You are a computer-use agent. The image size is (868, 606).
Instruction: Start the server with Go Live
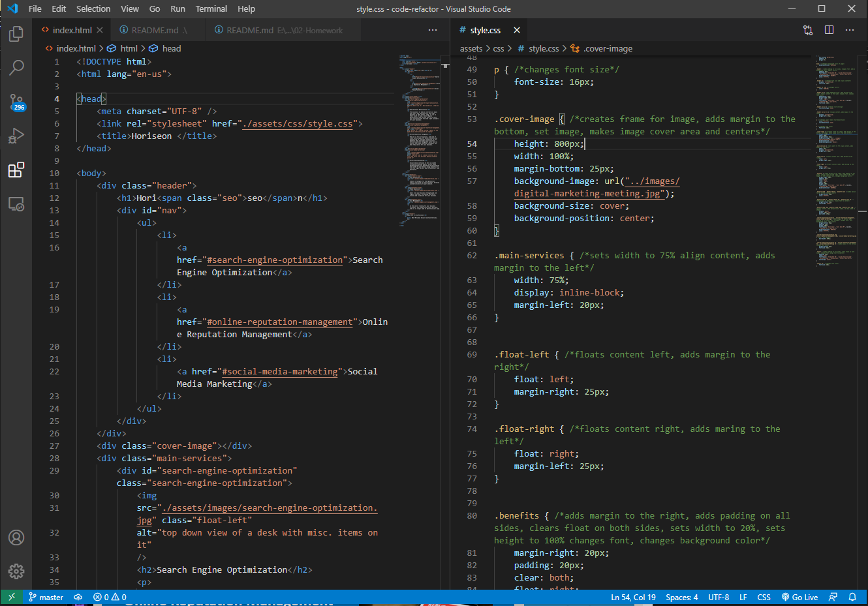pyautogui.click(x=799, y=597)
